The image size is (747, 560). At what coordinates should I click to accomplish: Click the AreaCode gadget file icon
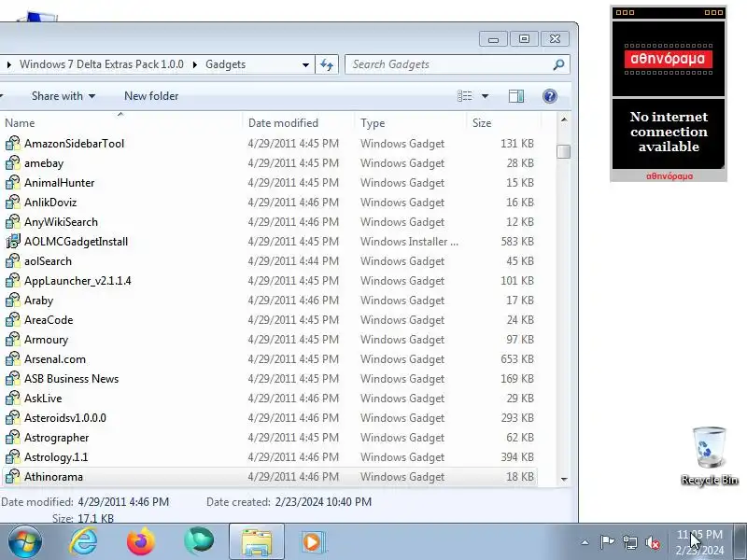(13, 319)
